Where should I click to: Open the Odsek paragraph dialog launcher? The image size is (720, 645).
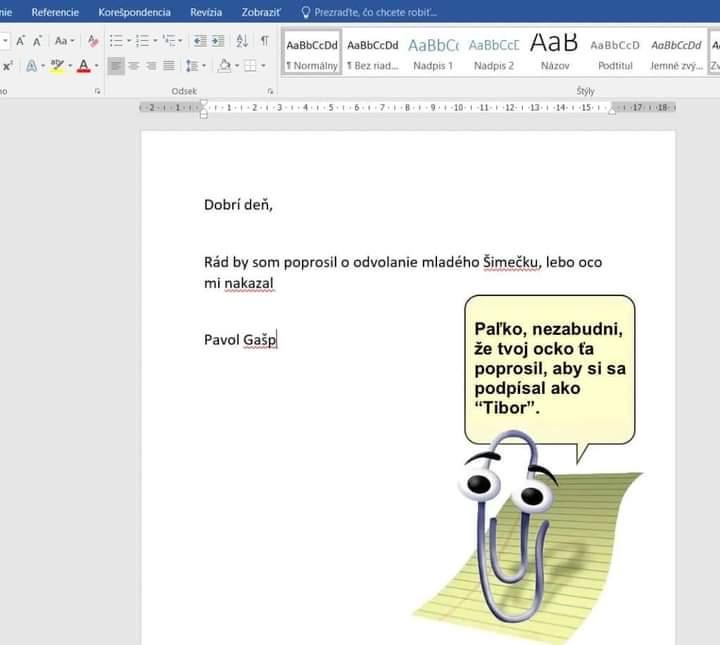270,91
